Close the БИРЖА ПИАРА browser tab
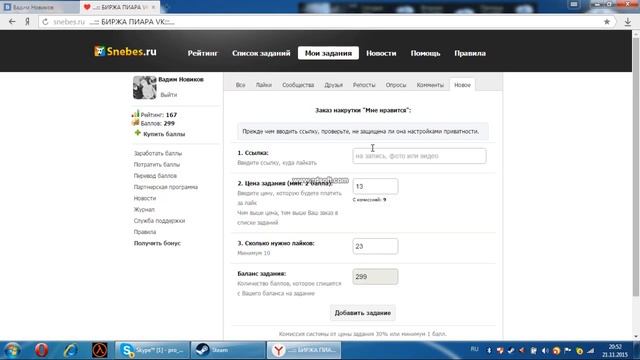 (153, 7)
